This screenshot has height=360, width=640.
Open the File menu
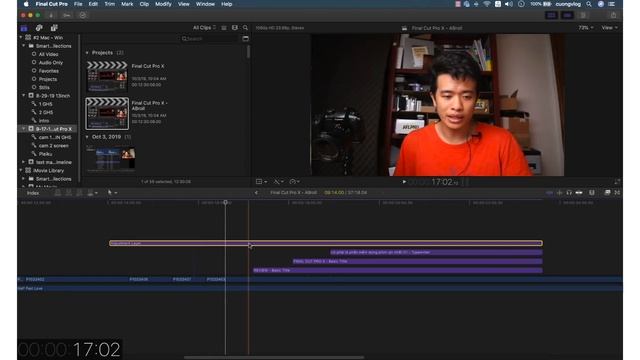pos(78,4)
